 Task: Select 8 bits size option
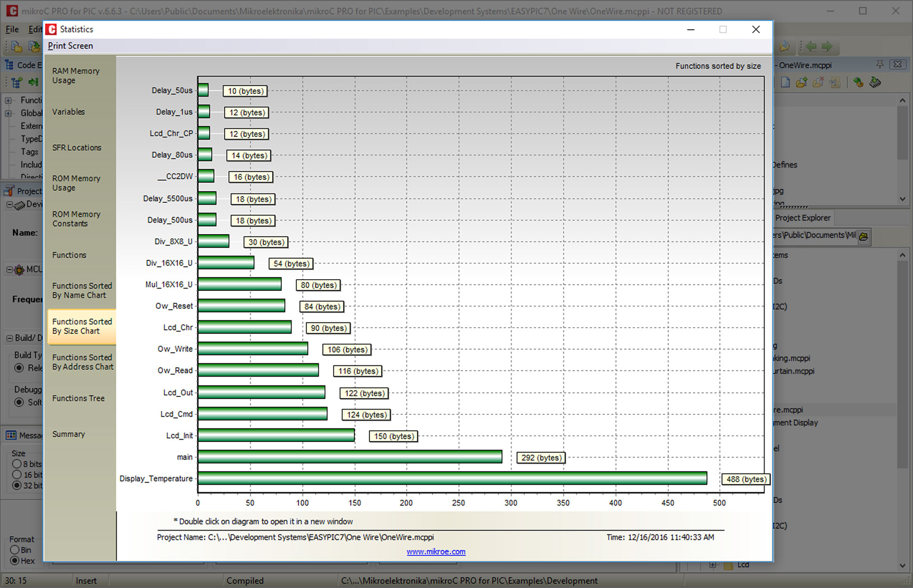pos(17,464)
